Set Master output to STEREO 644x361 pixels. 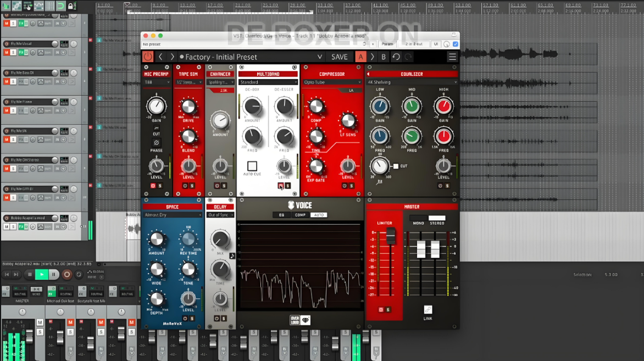point(437,219)
